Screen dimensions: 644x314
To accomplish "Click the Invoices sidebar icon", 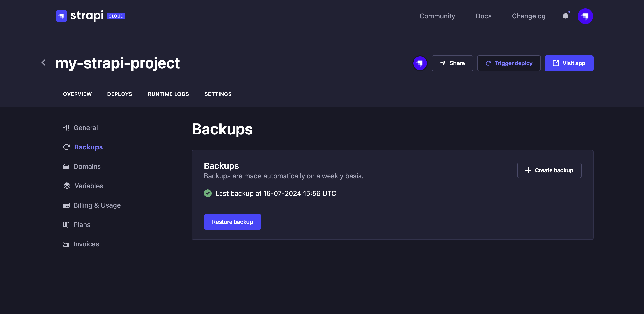I will [x=66, y=244].
